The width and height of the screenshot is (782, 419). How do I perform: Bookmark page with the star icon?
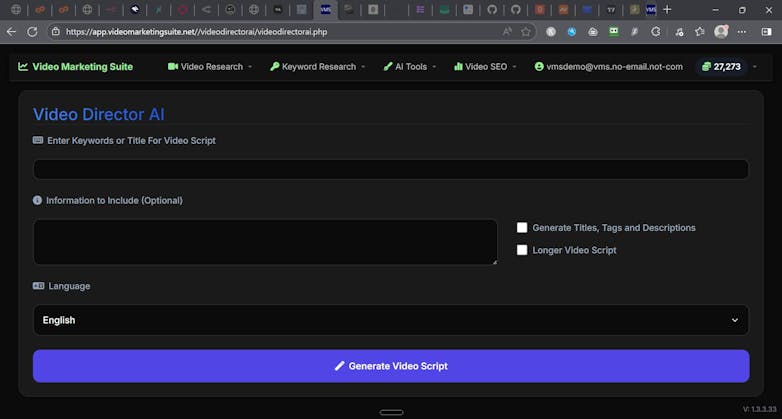[526, 31]
